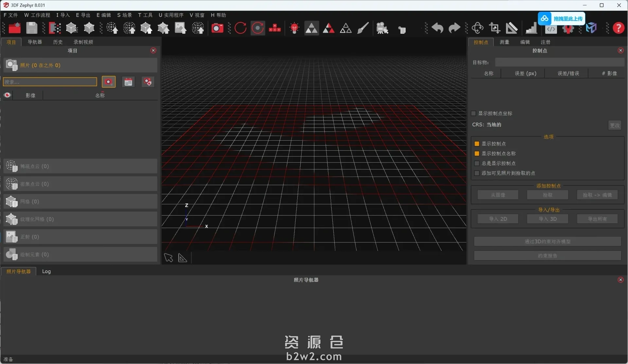Expand the 照片 section header

(80, 65)
